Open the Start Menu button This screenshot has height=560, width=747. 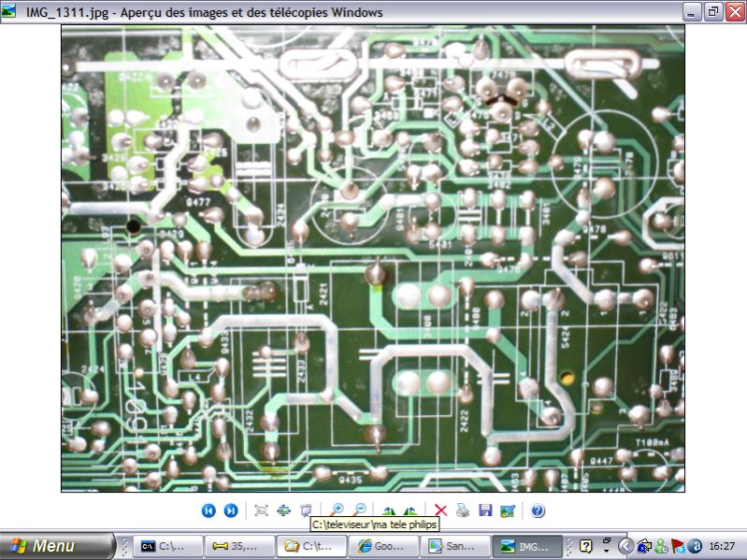pos(58,546)
